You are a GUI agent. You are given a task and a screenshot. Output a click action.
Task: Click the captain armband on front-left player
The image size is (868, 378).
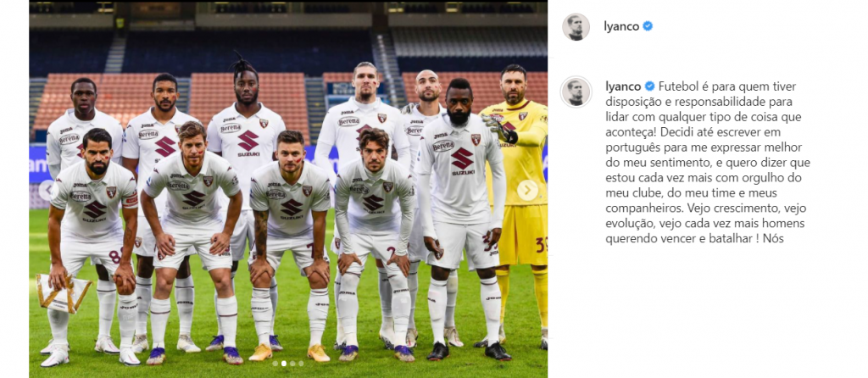[130, 200]
